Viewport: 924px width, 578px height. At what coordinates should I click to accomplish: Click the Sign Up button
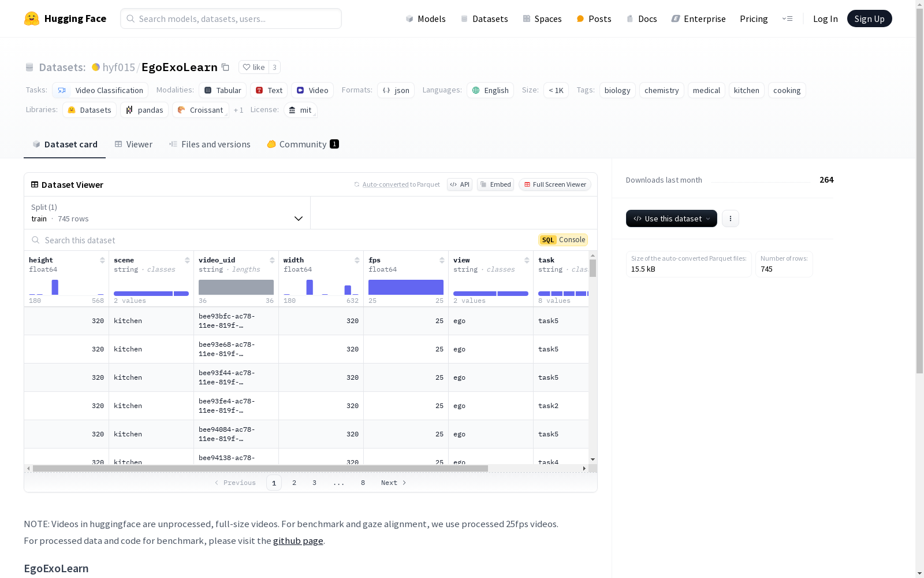[x=869, y=18]
